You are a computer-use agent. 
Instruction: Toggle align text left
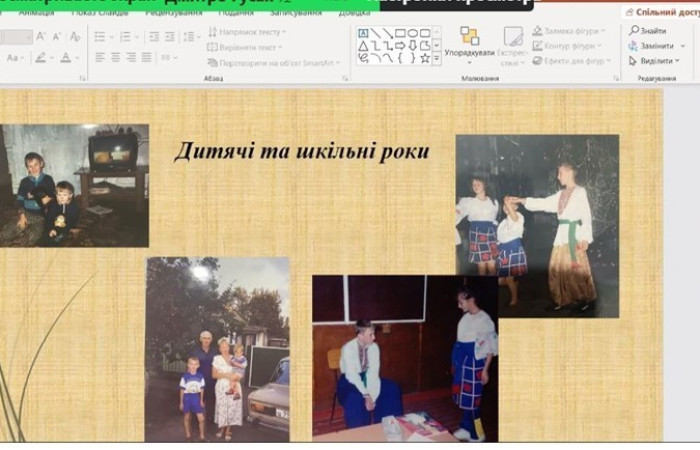pyautogui.click(x=100, y=57)
